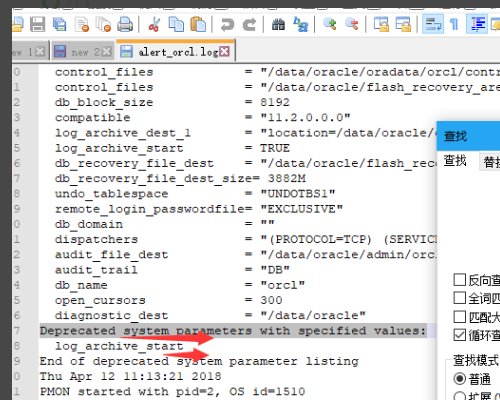Click the db_block_size parameter text
The height and width of the screenshot is (400, 500).
pos(104,102)
